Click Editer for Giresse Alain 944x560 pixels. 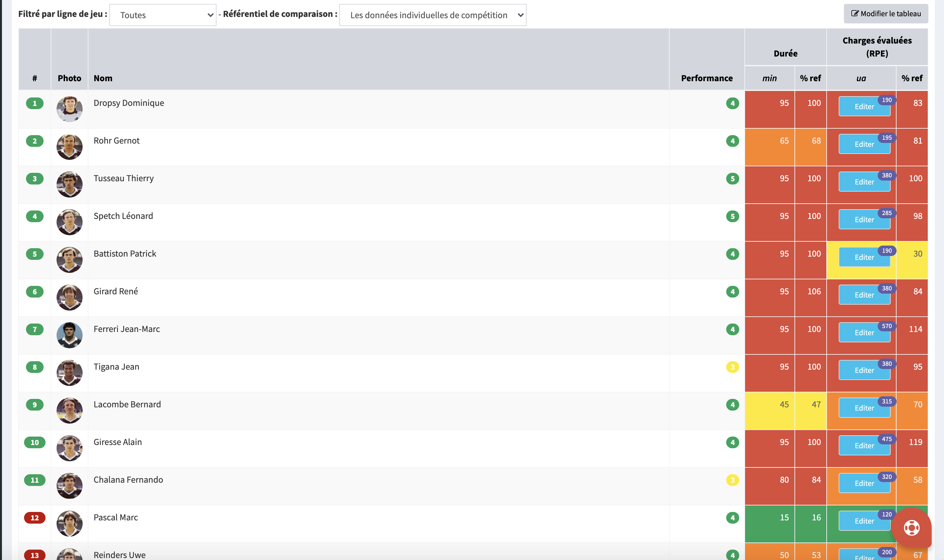(x=864, y=446)
